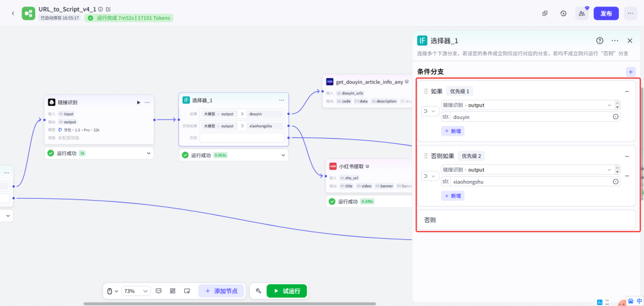The height and width of the screenshot is (306, 644).
Task: Open operator dropdown in 否则如果 branch
Action: tap(430, 176)
